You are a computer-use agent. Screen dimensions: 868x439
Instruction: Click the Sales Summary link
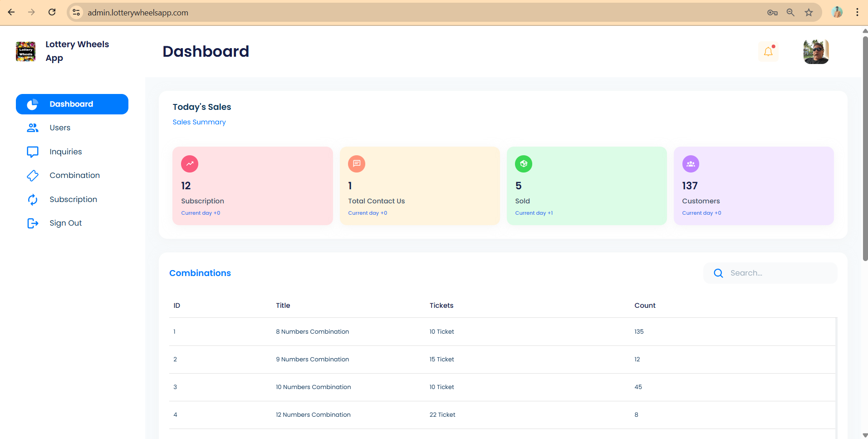[x=199, y=122]
